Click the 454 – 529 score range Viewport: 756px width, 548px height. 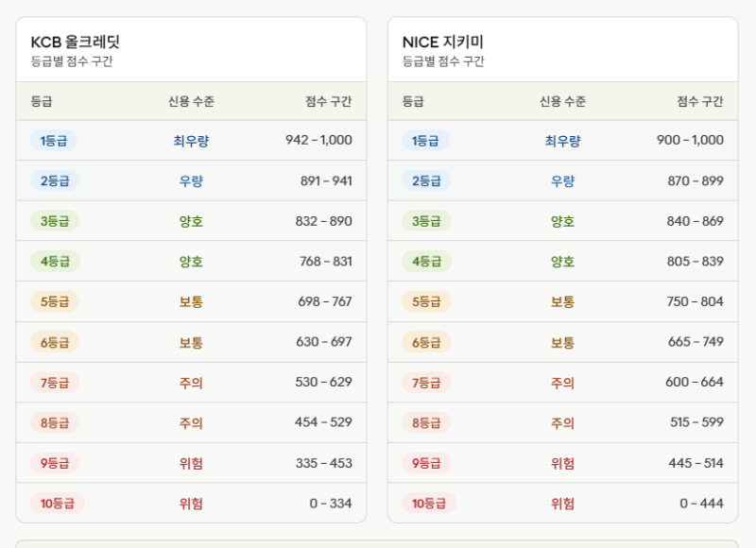(x=323, y=422)
